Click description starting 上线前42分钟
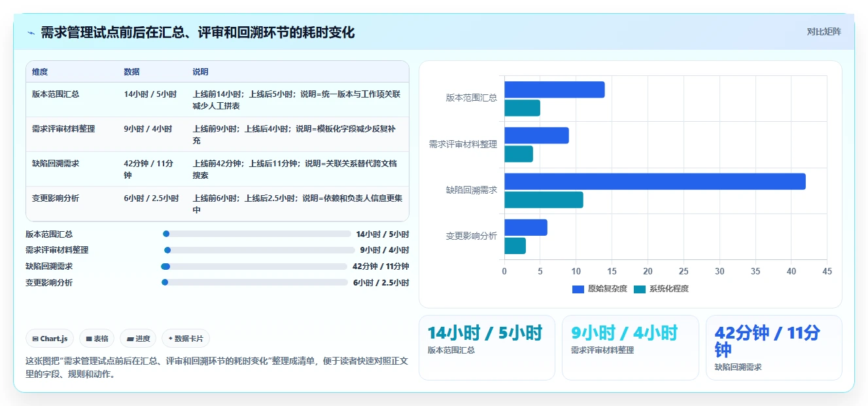 (x=295, y=170)
